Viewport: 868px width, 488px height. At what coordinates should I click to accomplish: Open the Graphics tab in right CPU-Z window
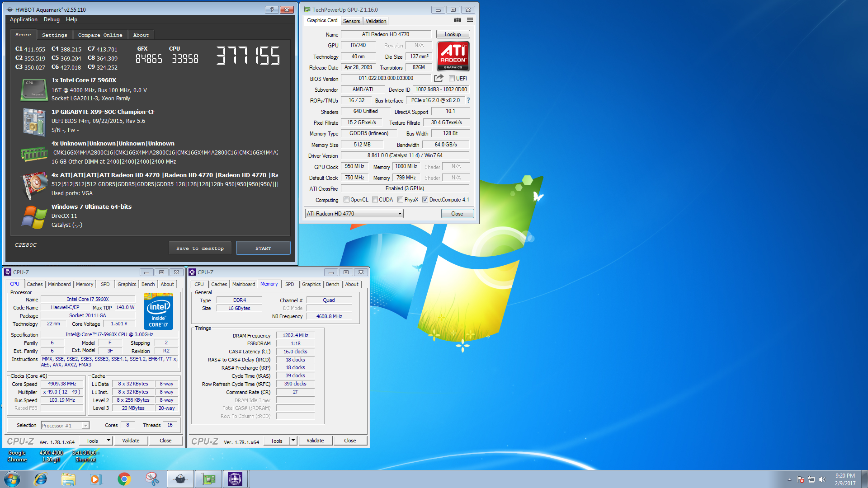point(311,284)
